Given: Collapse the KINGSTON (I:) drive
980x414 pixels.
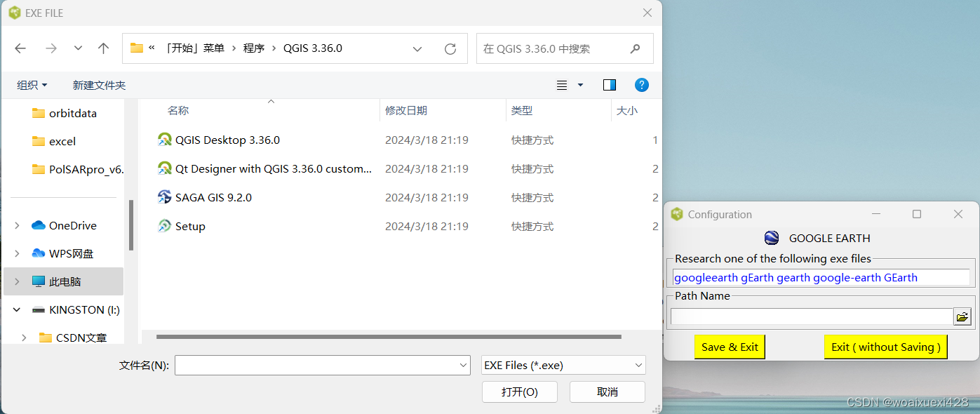Looking at the screenshot, I should pos(17,309).
